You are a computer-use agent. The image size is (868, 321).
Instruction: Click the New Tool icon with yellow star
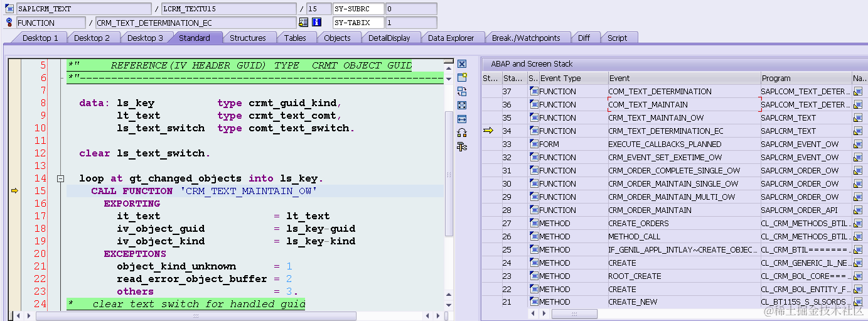click(x=462, y=78)
